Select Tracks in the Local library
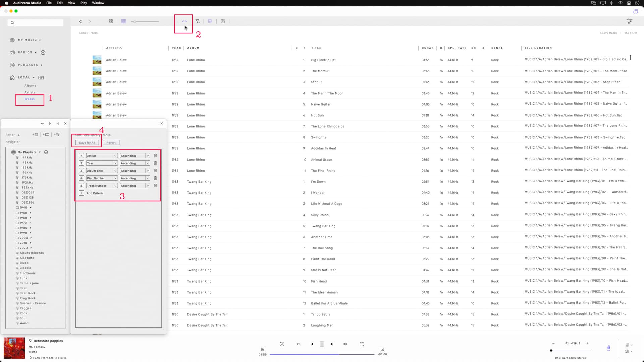The height and width of the screenshot is (362, 644). point(30,99)
